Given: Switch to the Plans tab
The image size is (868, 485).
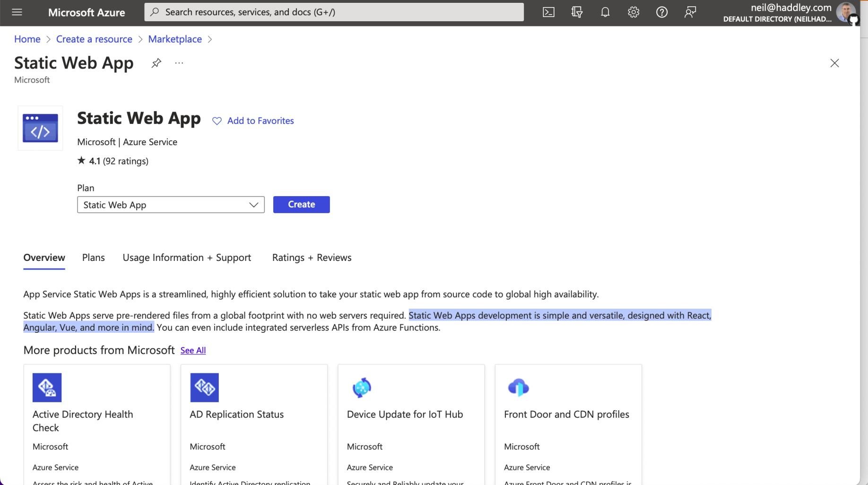Looking at the screenshot, I should pos(94,258).
